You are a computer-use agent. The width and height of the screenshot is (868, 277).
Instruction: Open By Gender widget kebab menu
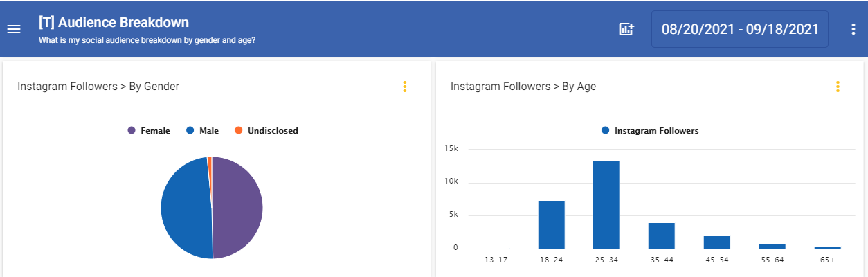tap(405, 87)
